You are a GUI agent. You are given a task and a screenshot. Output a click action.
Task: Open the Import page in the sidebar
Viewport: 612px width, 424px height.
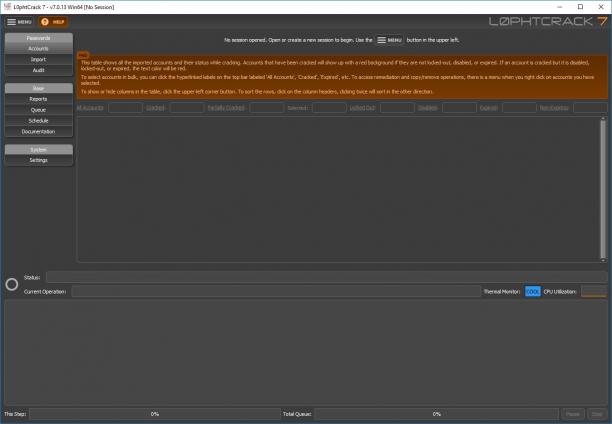(x=38, y=59)
